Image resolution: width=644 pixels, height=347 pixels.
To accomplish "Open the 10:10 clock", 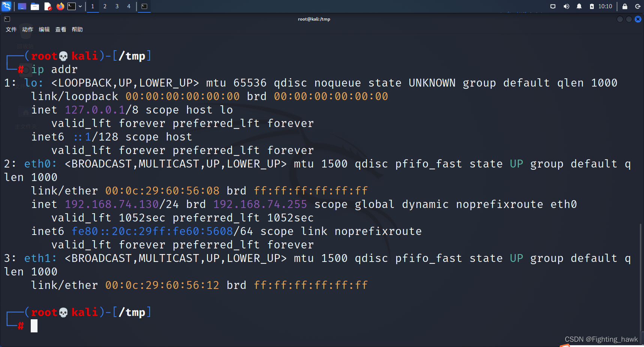I will click(605, 6).
